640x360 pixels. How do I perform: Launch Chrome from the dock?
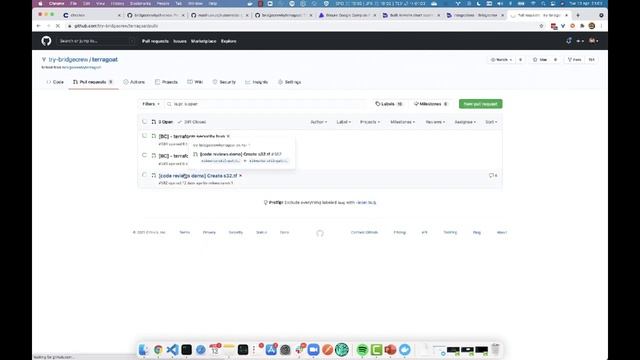click(x=158, y=349)
